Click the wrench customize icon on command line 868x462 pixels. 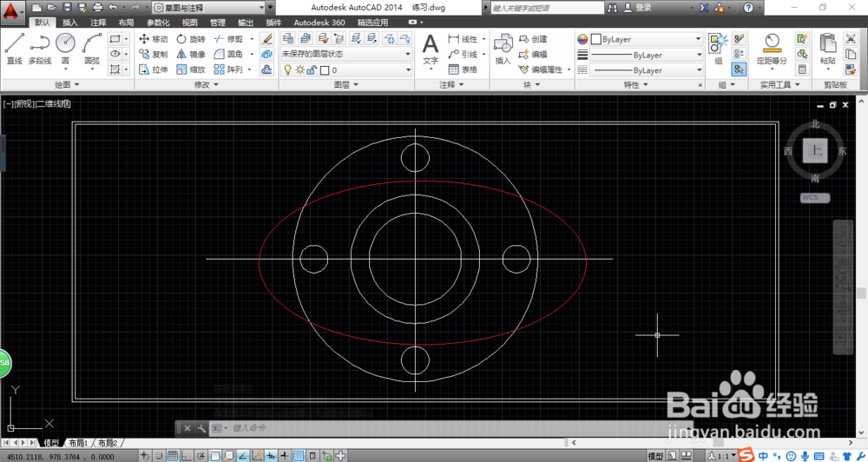coord(201,428)
